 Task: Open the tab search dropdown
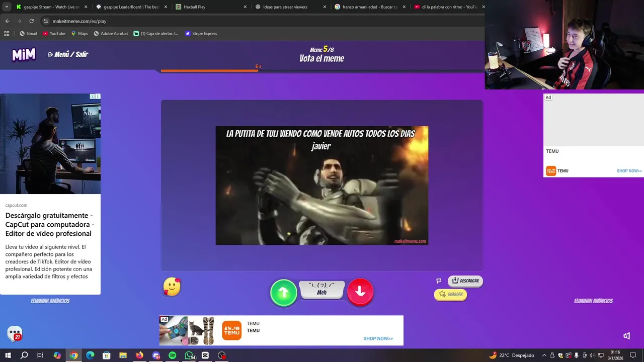pos(7,7)
